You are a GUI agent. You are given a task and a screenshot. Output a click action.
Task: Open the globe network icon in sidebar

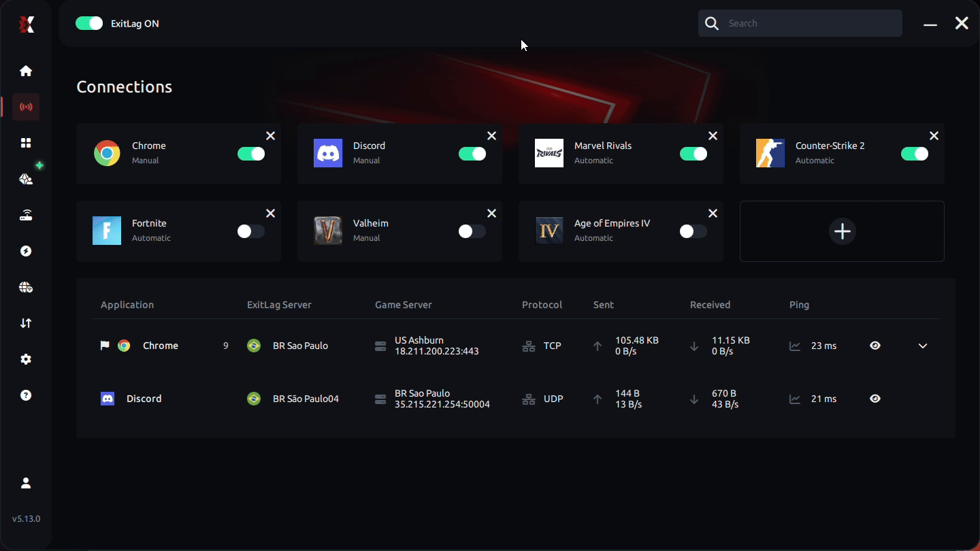point(26,287)
